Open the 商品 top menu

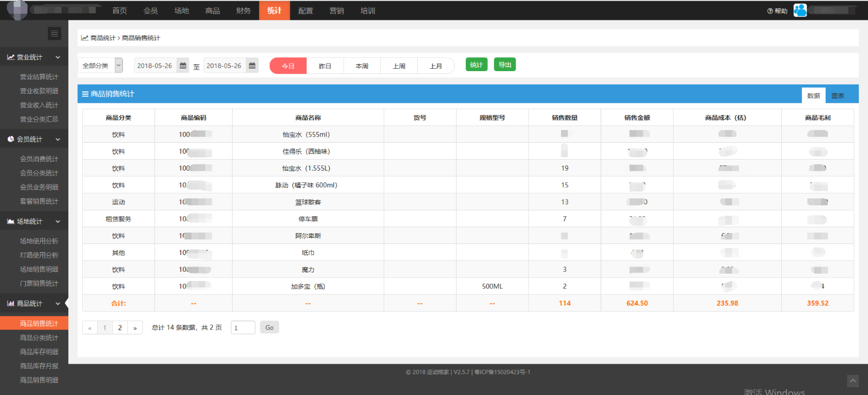pyautogui.click(x=212, y=11)
